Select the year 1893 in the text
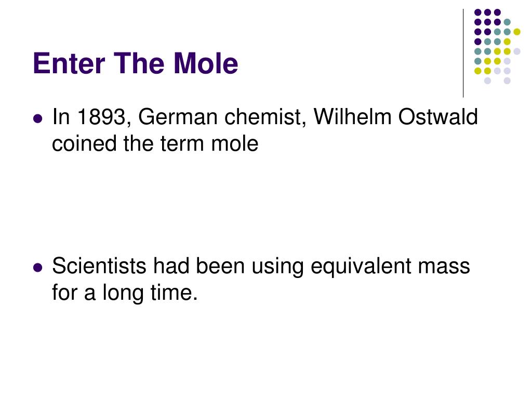The width and height of the screenshot is (532, 399). [101, 117]
